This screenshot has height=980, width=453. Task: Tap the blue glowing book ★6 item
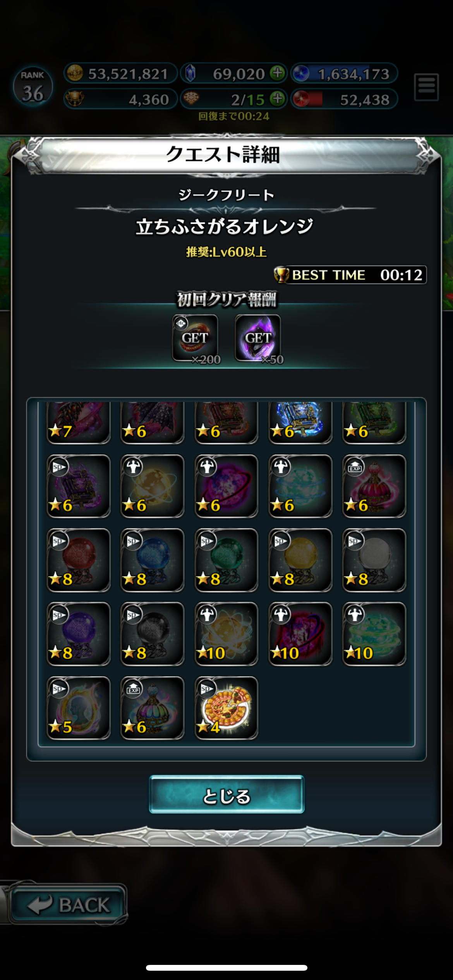pyautogui.click(x=300, y=423)
